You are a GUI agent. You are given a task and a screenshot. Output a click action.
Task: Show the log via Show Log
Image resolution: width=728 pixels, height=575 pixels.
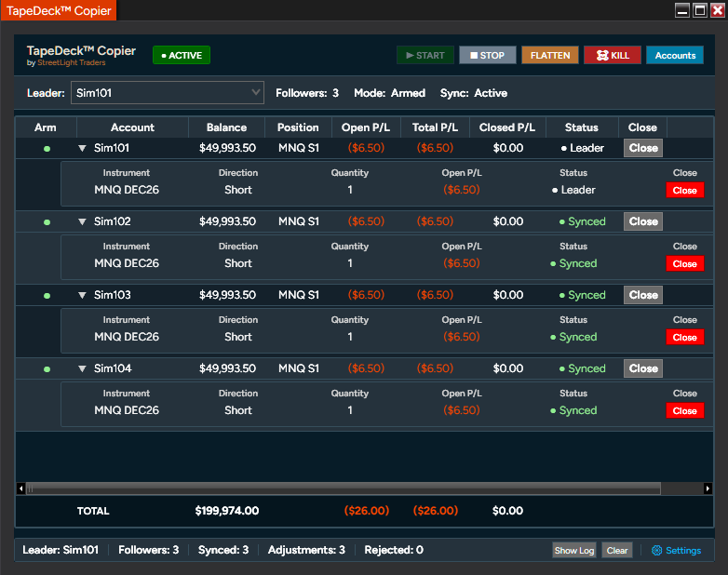(x=574, y=551)
